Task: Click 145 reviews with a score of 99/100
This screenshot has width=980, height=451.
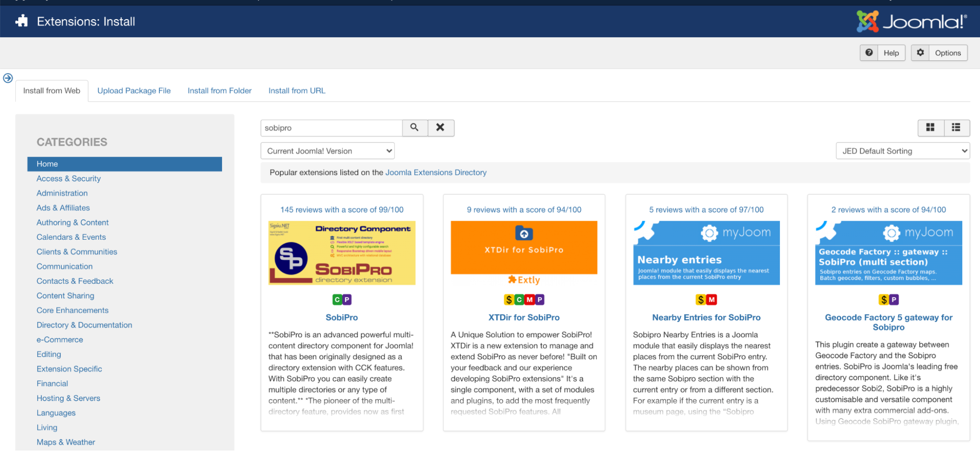Action: coord(342,210)
